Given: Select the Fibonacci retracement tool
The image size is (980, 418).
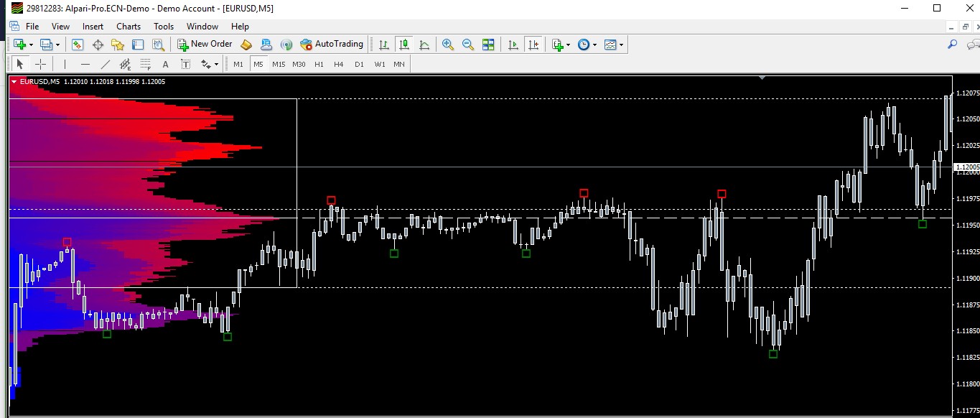Looking at the screenshot, I should pos(145,64).
